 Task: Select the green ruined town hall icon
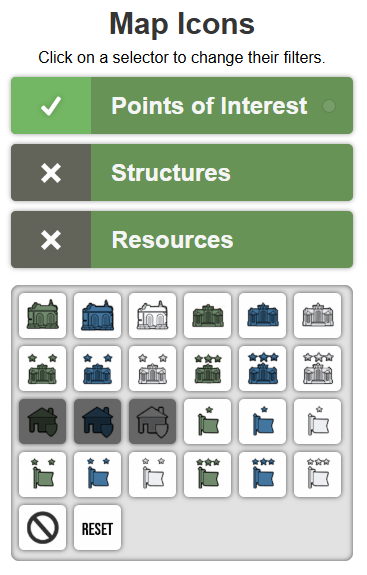[43, 315]
